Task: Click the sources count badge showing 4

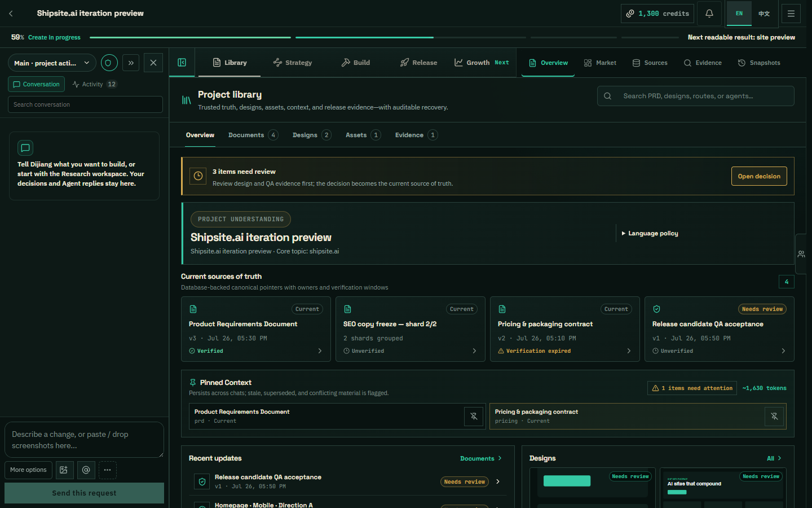Action: (x=787, y=282)
